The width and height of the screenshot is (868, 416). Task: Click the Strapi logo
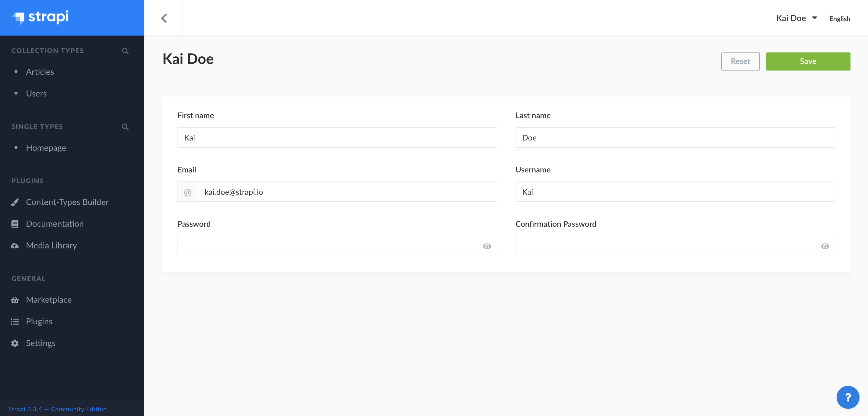pos(40,17)
